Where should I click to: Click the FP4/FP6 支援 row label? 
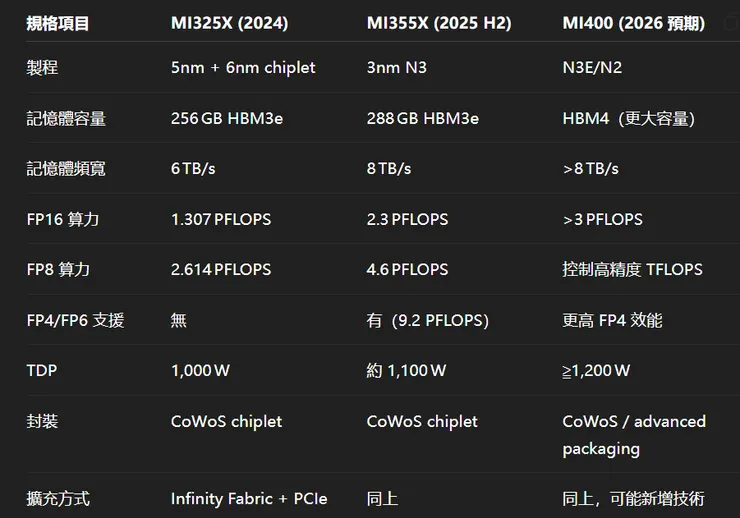click(75, 320)
